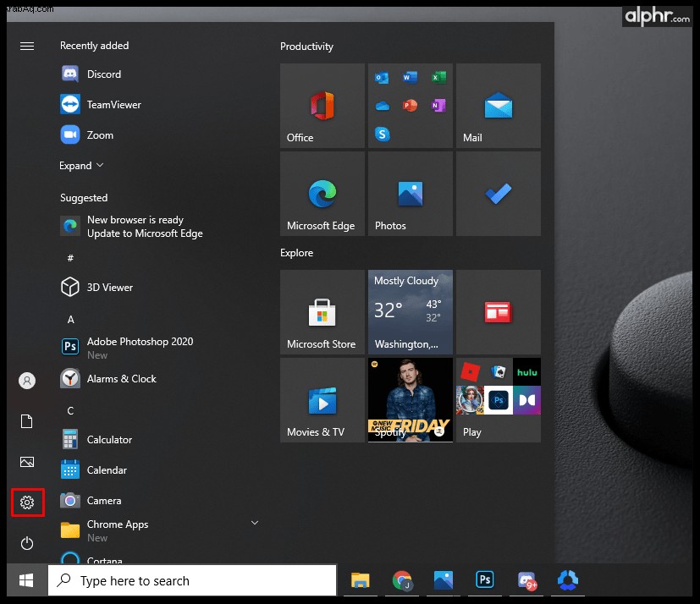
Task: Open Photoshop from the taskbar
Action: [x=485, y=580]
